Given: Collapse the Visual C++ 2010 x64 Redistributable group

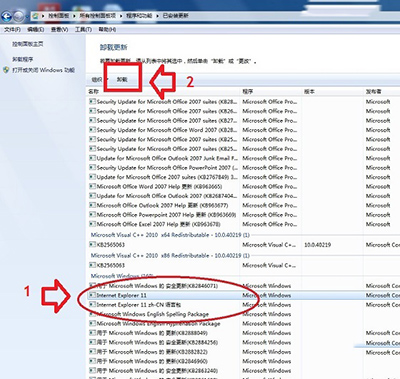Looking at the screenshot, I should [x=170, y=235].
